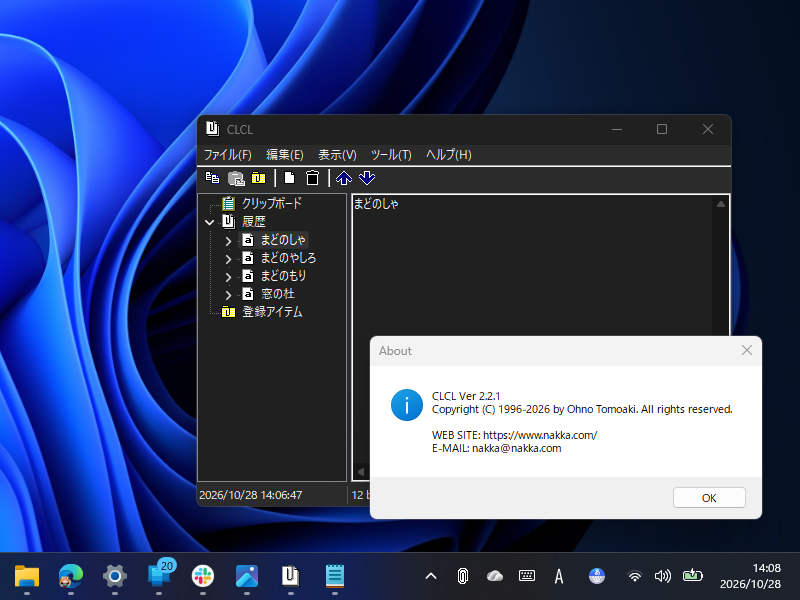800x600 pixels.
Task: Select the まどのしゃ history entry
Action: click(283, 240)
